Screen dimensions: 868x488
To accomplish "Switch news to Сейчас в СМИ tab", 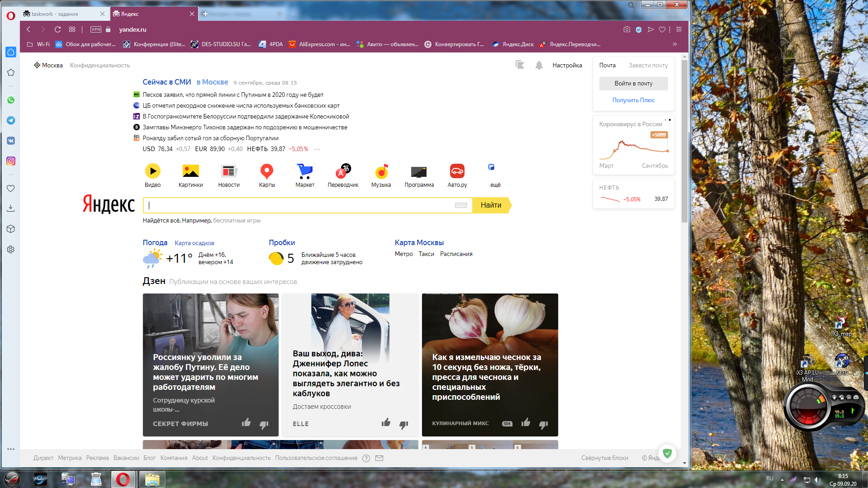I will [x=167, y=82].
